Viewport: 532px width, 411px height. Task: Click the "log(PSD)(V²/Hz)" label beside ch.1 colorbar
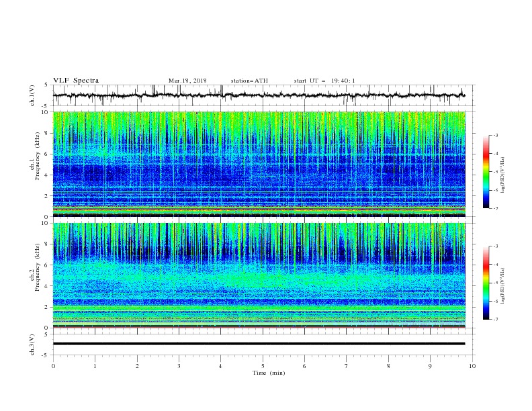[502, 175]
